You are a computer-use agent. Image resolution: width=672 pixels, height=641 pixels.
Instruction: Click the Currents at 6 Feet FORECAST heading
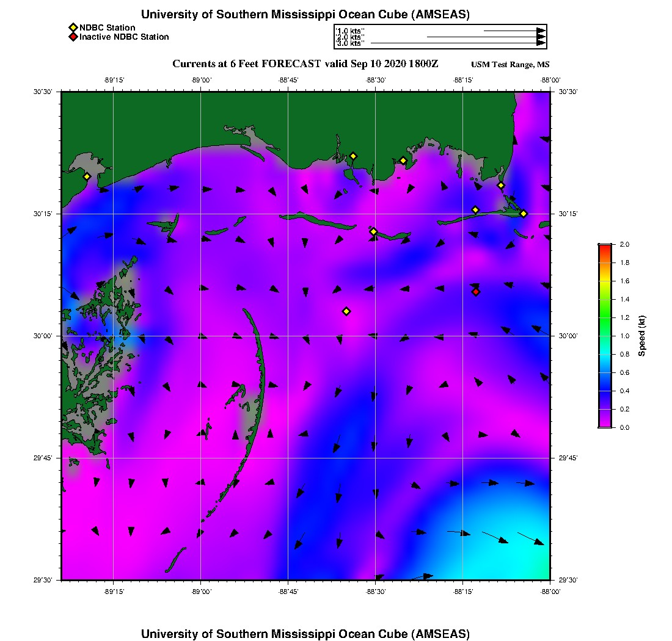(305, 64)
